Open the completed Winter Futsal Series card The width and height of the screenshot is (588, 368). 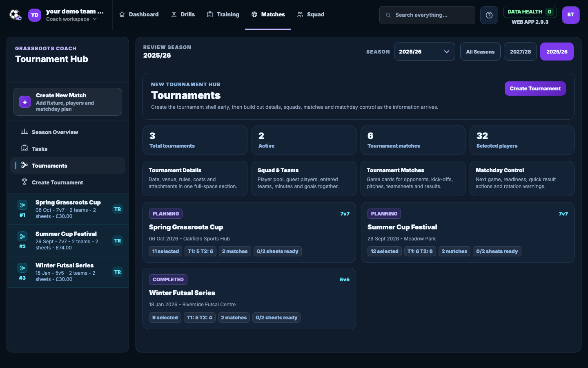coord(249,298)
